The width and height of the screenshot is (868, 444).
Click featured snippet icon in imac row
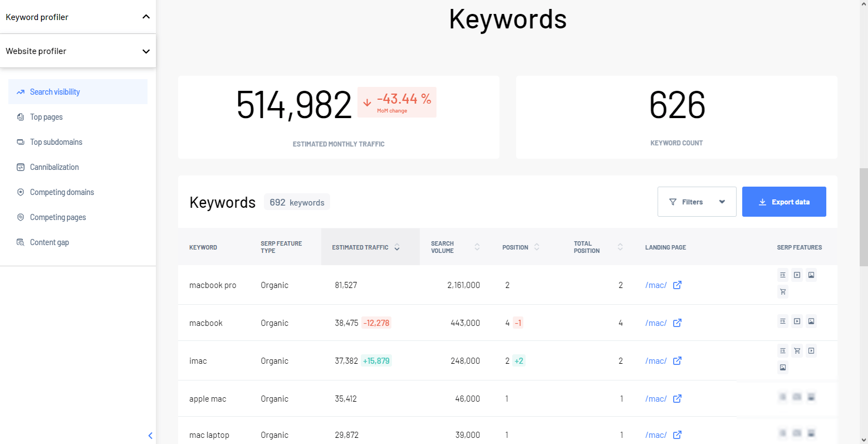click(783, 350)
